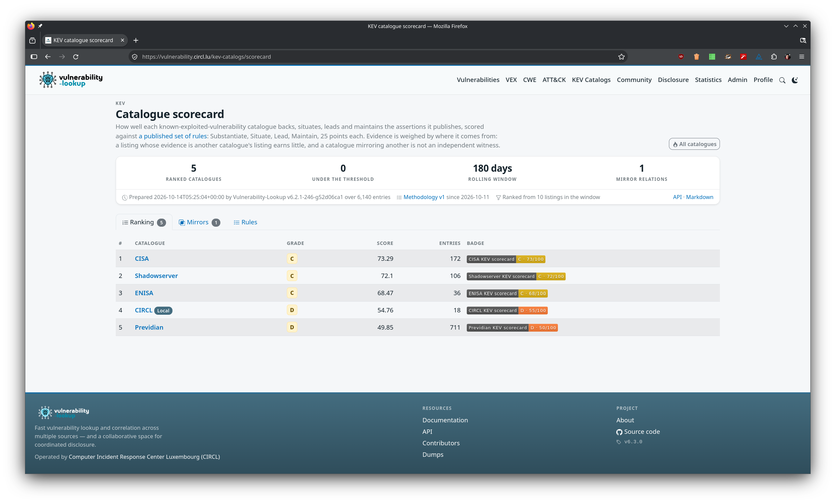Image resolution: width=836 pixels, height=504 pixels.
Task: Follow the 'a published set of rules' link
Action: pos(173,136)
